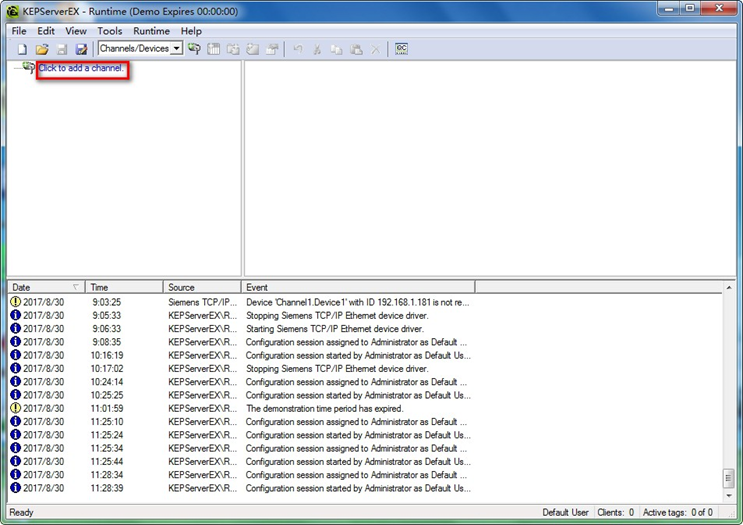This screenshot has width=743, height=525.
Task: Click the Delete X icon in toolbar
Action: [x=375, y=48]
